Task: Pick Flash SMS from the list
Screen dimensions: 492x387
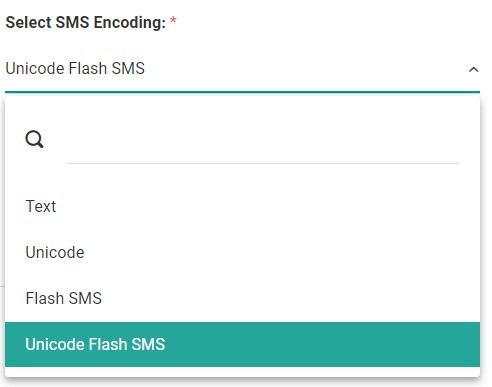Action: click(x=242, y=298)
